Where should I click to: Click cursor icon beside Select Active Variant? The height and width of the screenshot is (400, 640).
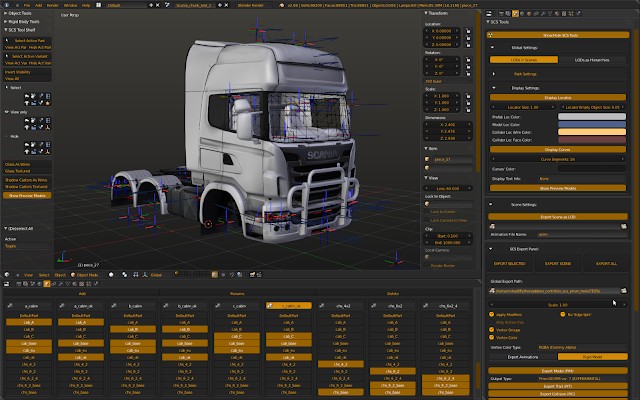coord(7,56)
